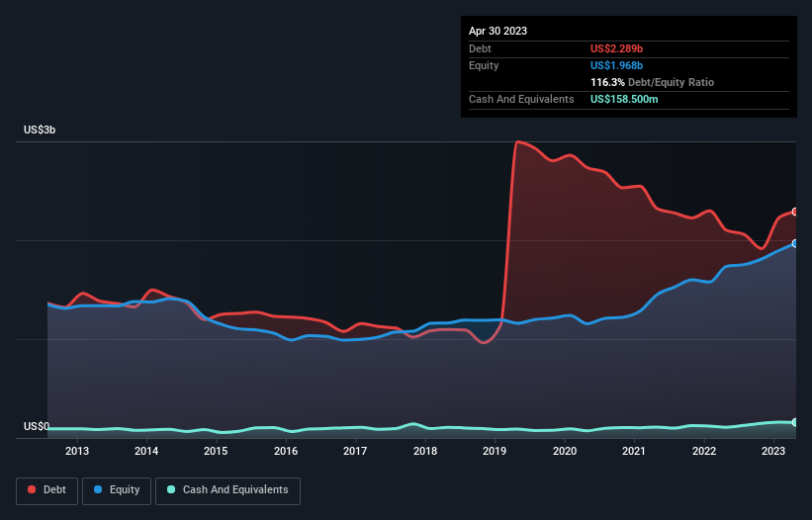Select the 2021 x-axis label
This screenshot has height=520, width=812.
click(634, 451)
